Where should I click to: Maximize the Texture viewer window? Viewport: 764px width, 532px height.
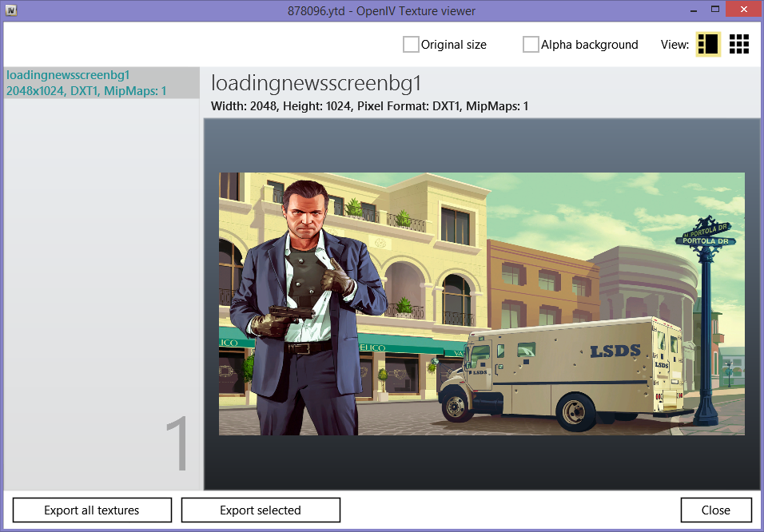click(714, 9)
